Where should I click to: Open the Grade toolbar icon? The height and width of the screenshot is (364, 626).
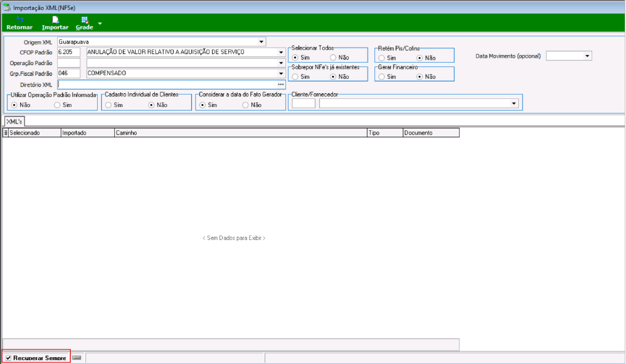[84, 23]
